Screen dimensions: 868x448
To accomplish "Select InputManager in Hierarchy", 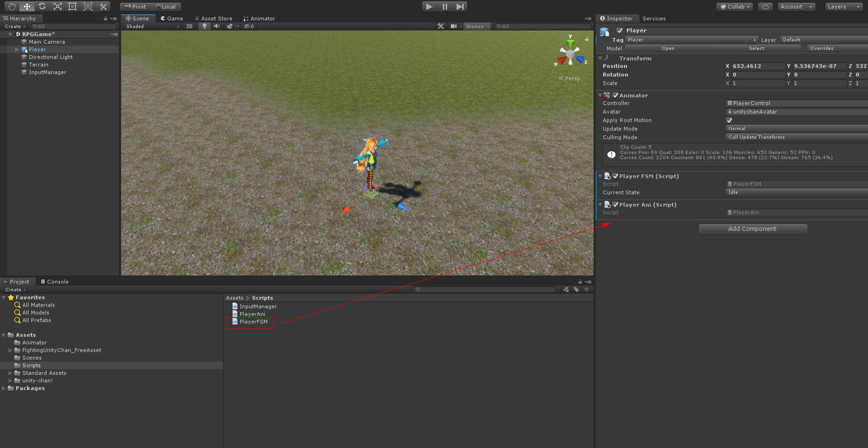I will [x=47, y=72].
